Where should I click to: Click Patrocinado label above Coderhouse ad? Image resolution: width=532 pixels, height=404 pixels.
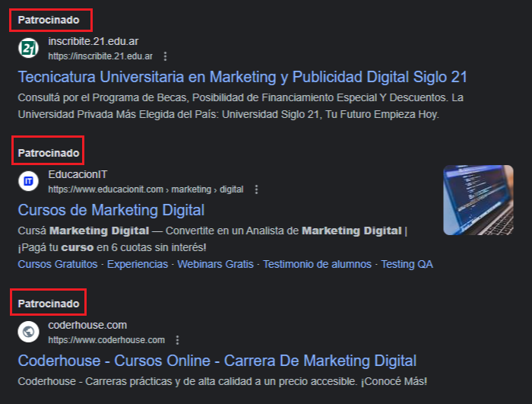click(49, 304)
